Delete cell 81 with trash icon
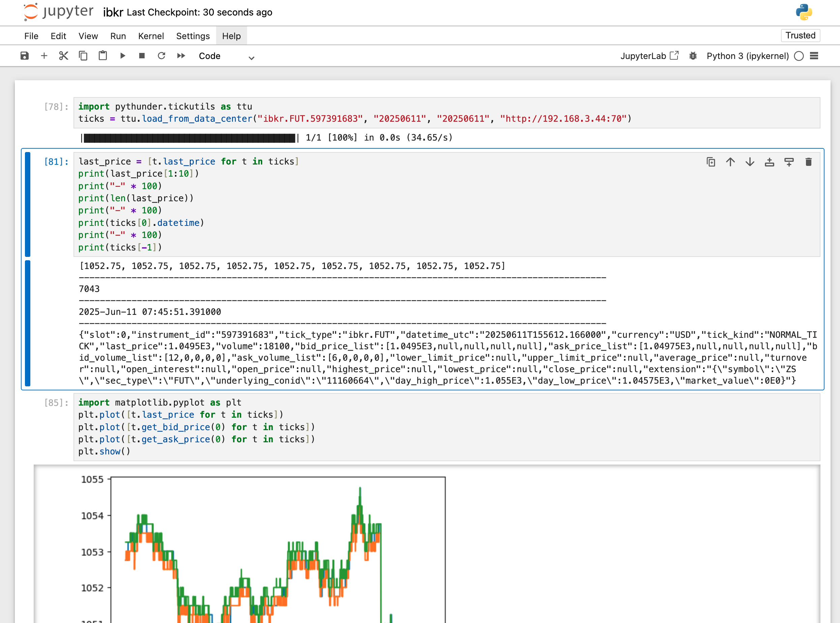The height and width of the screenshot is (623, 840). pos(808,162)
